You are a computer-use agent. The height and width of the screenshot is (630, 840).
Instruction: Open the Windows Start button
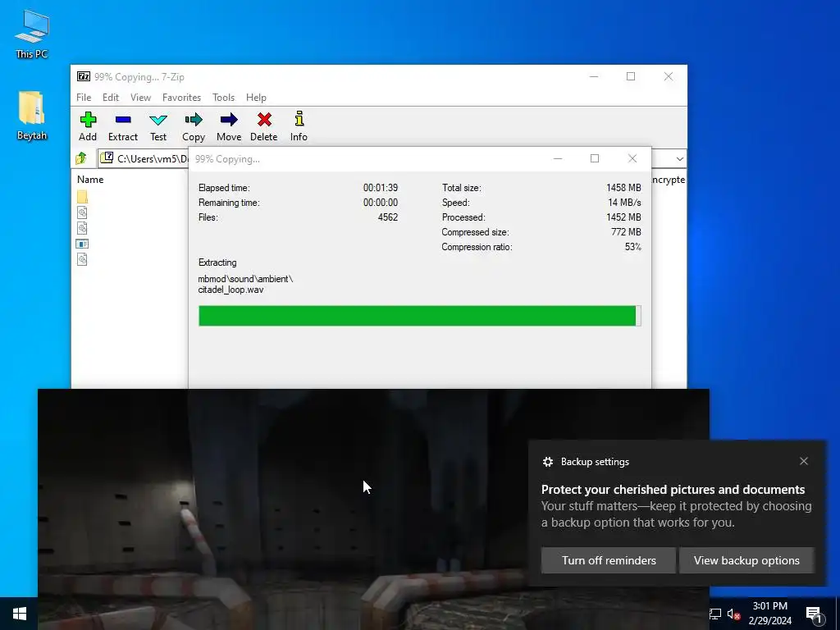20,614
